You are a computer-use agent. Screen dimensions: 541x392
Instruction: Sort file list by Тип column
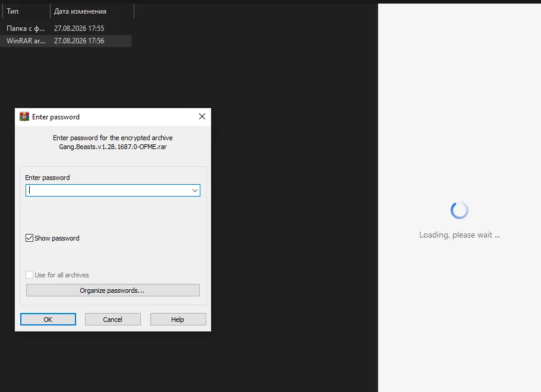pos(26,11)
